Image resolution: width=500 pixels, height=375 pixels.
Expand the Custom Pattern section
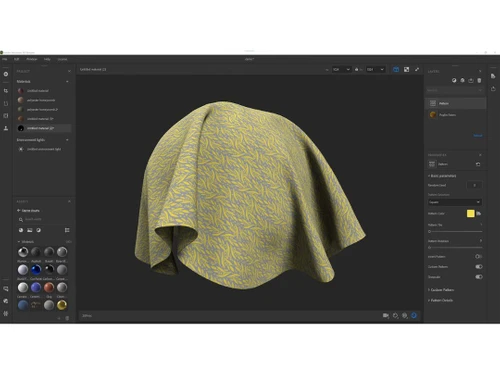[441, 290]
